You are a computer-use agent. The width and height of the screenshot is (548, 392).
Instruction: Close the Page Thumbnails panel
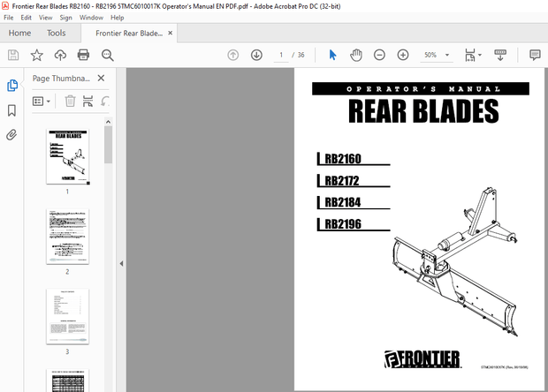click(101, 79)
